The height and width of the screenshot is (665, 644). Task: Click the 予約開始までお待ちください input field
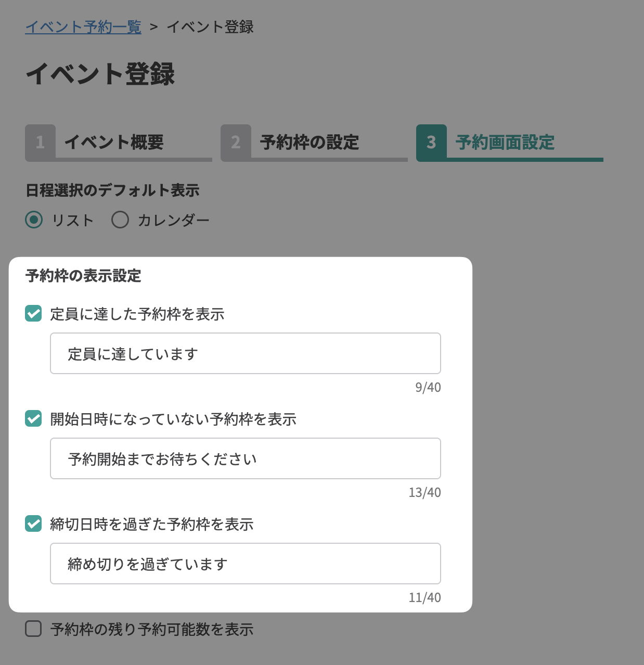245,458
